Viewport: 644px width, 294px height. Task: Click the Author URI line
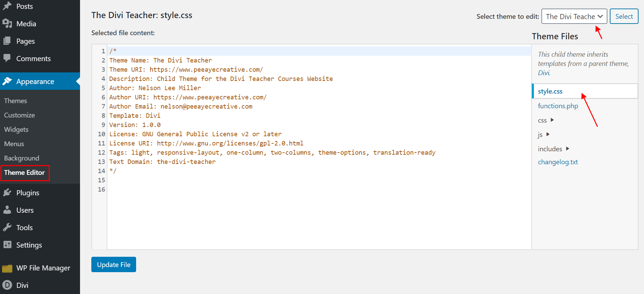188,97
